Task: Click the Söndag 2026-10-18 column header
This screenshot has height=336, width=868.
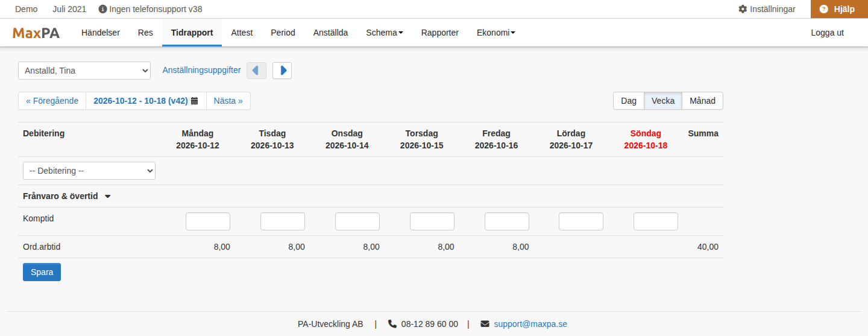Action: coord(646,139)
